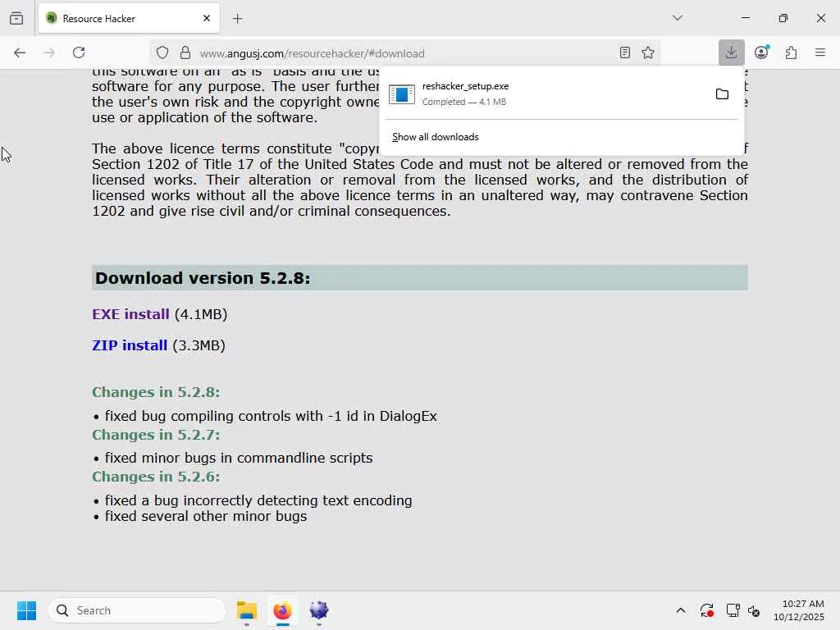This screenshot has height=630, width=840.
Task: Open the Firefox application menu
Action: (x=820, y=52)
